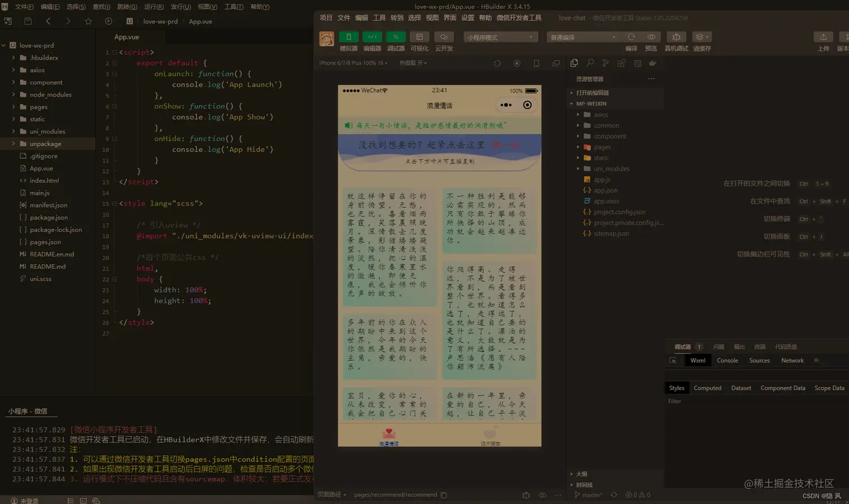Image resolution: width=849 pixels, height=504 pixels.
Task: Open the 文件(F) menu in HBuilder
Action: click(x=24, y=7)
